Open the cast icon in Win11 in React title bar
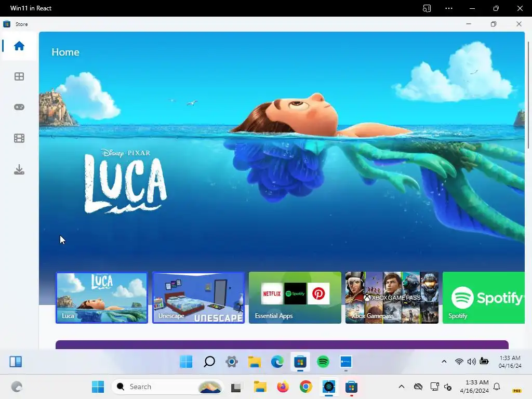Image resolution: width=532 pixels, height=399 pixels. coord(427,8)
